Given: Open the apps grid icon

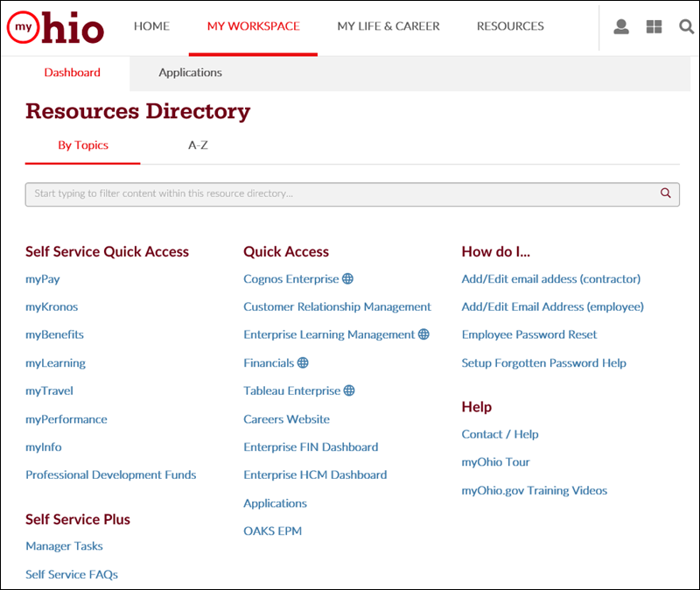Looking at the screenshot, I should point(654,27).
